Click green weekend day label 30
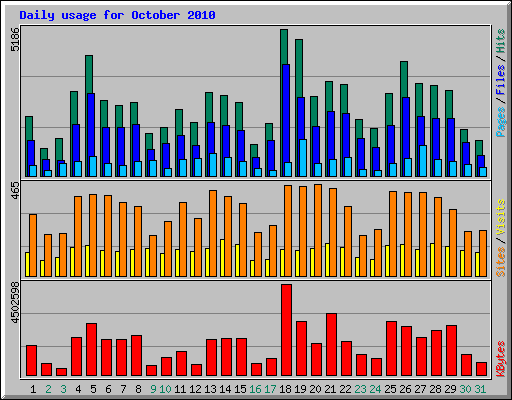Screen dimensions: 512x400 tap(465, 389)
